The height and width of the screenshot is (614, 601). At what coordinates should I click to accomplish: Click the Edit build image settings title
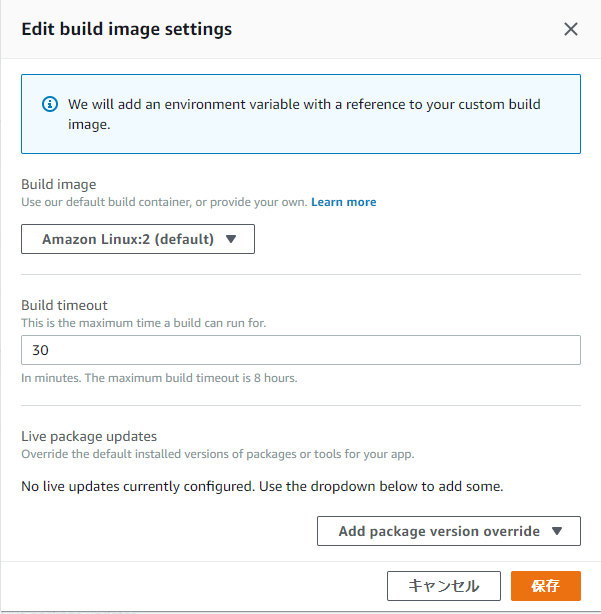[x=127, y=29]
